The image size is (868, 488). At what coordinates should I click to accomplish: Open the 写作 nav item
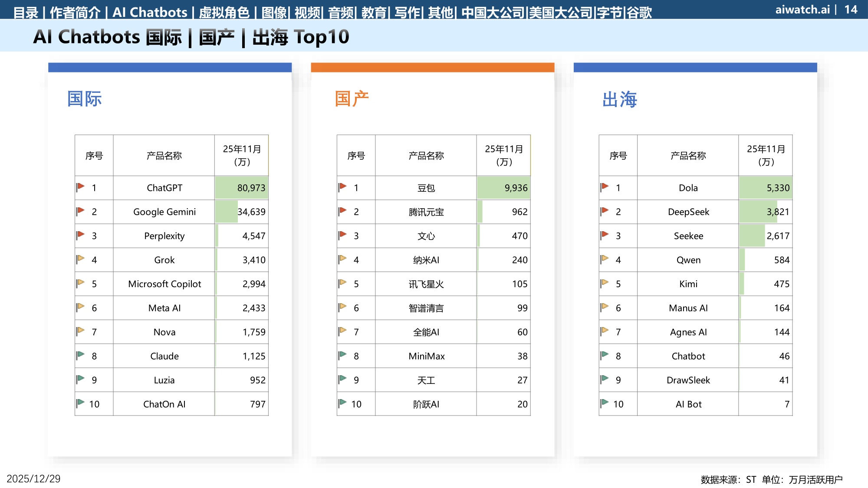click(407, 13)
